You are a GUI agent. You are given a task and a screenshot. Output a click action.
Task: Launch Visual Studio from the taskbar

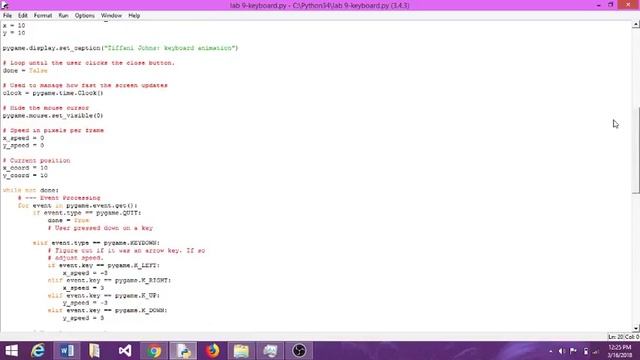(124, 351)
